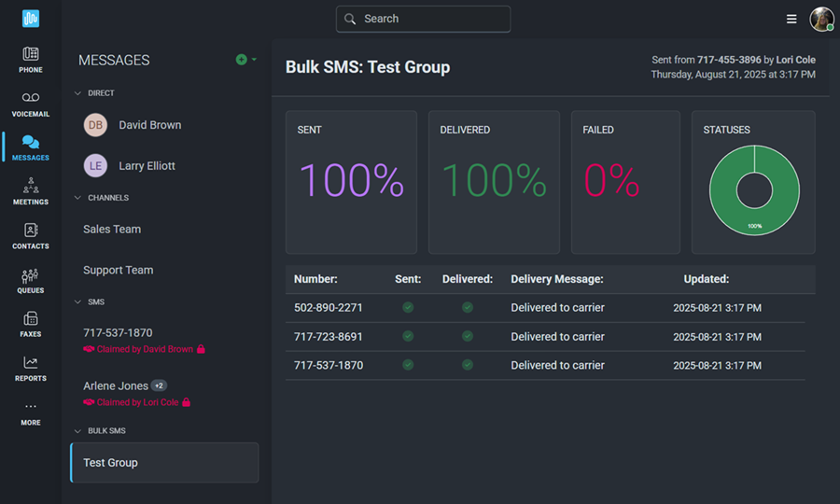The image size is (840, 504).
Task: Open the Faxes sidebar icon
Action: [x=31, y=318]
